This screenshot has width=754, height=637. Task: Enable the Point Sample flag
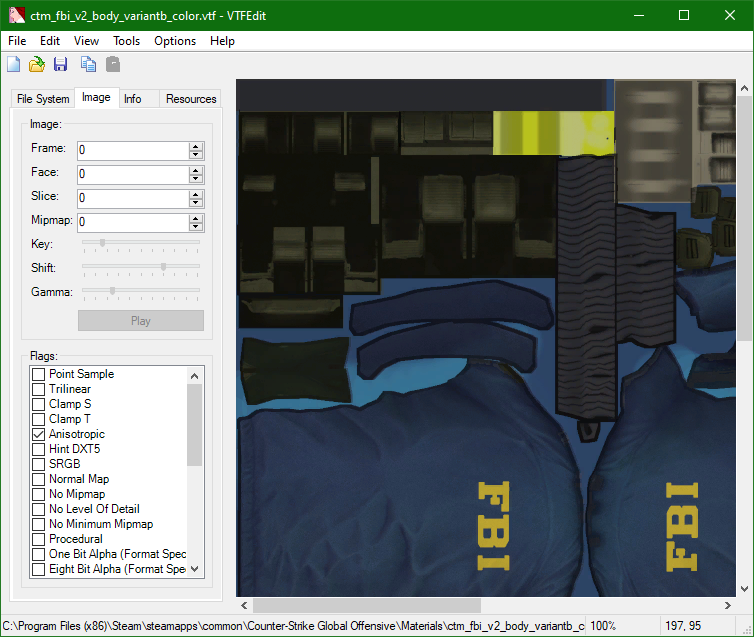pyautogui.click(x=38, y=374)
